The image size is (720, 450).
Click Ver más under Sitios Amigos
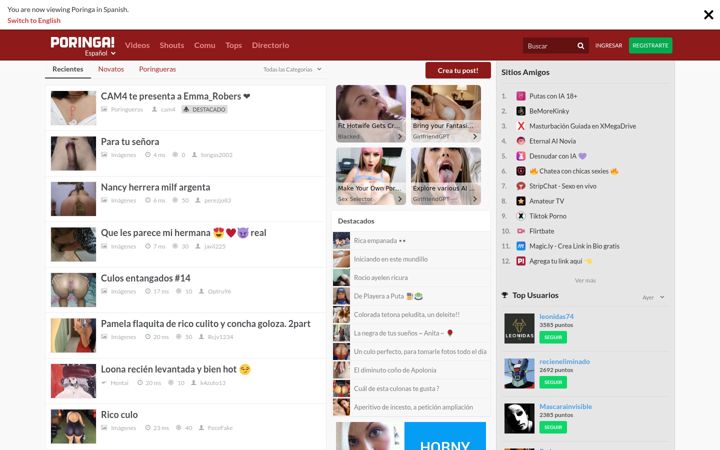[585, 280]
